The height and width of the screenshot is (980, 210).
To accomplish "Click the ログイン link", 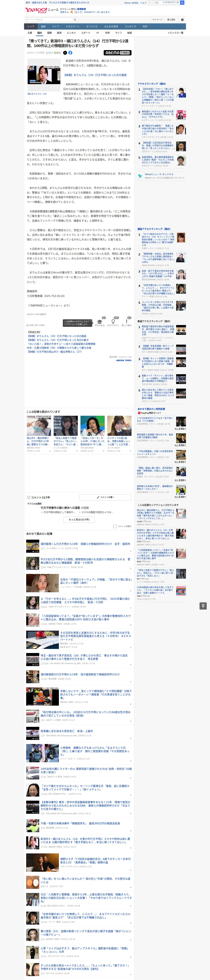I will (64, 12).
